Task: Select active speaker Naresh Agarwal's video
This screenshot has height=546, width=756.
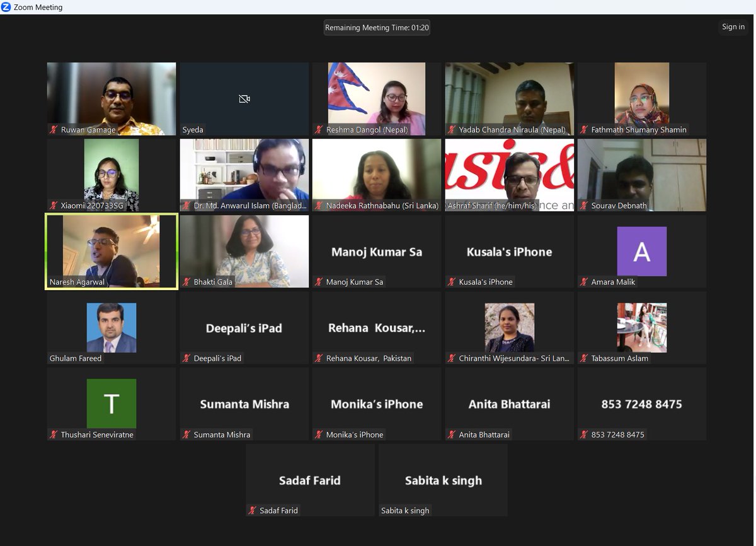Action: tap(112, 251)
